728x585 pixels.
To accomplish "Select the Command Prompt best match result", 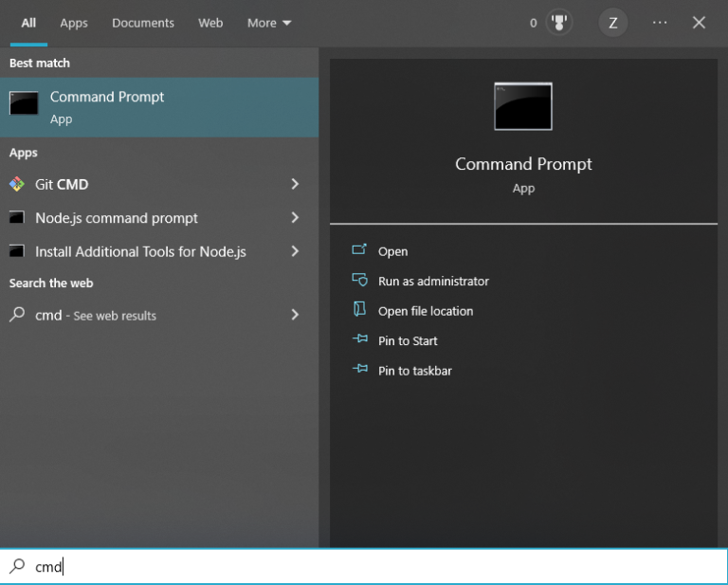I will [159, 107].
